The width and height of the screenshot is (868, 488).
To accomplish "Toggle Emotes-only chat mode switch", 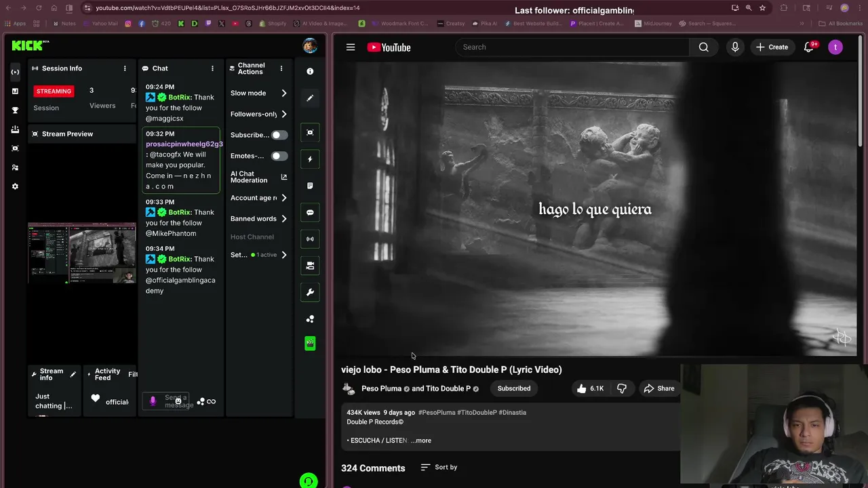I will 279,156.
